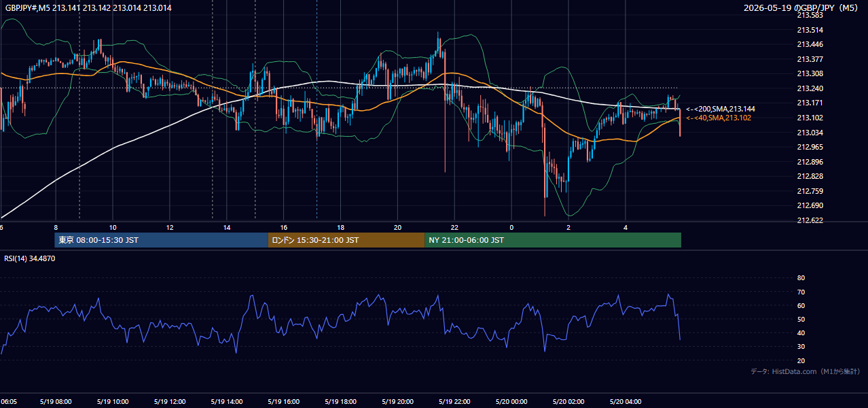The width and height of the screenshot is (868, 408).
Task: Click the 5/19 08:00 time label
Action: coord(56,402)
